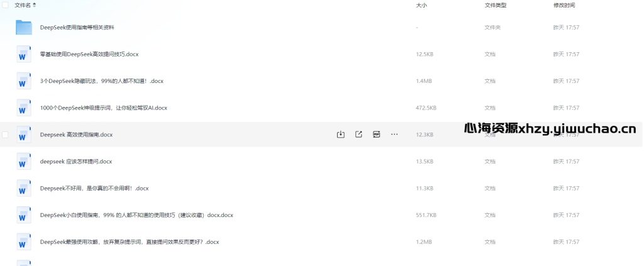
Task: Click Word icon for 零基础使用DeepSeek高效提问技巧.docx
Action: (24, 54)
